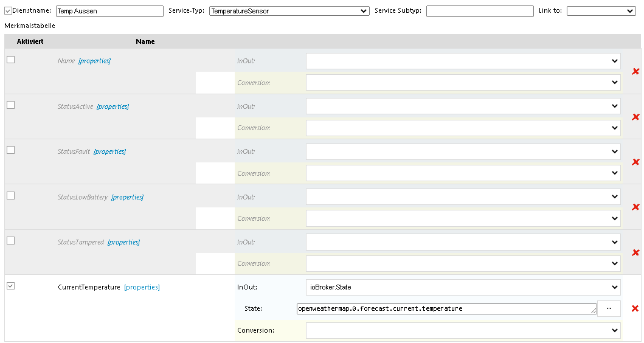Screen dimensions: 644x343
Task: Show properties for StatusLowBattery
Action: 127,197
